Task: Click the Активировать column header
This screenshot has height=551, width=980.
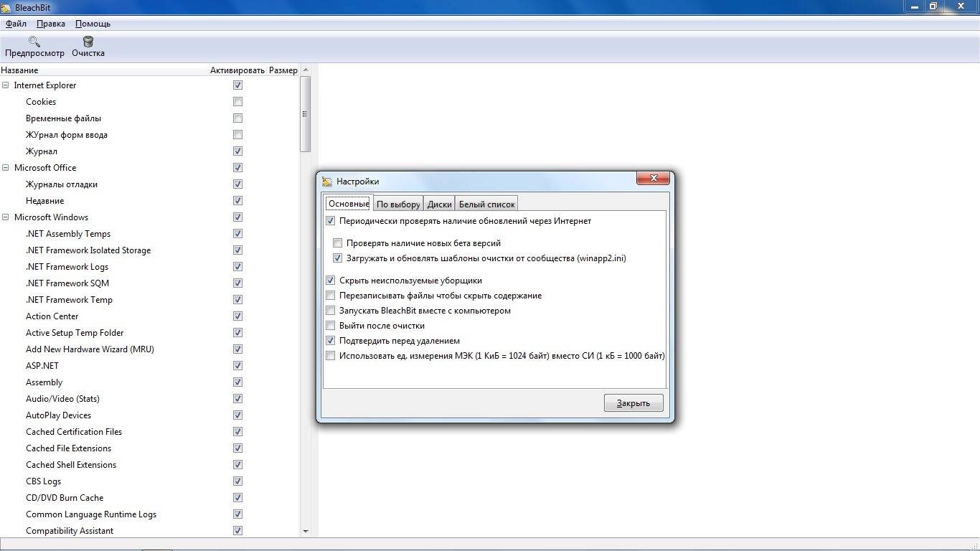Action: point(237,70)
